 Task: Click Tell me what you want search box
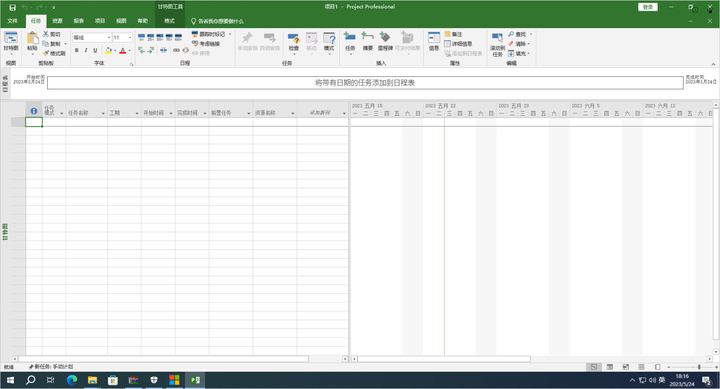[217, 21]
